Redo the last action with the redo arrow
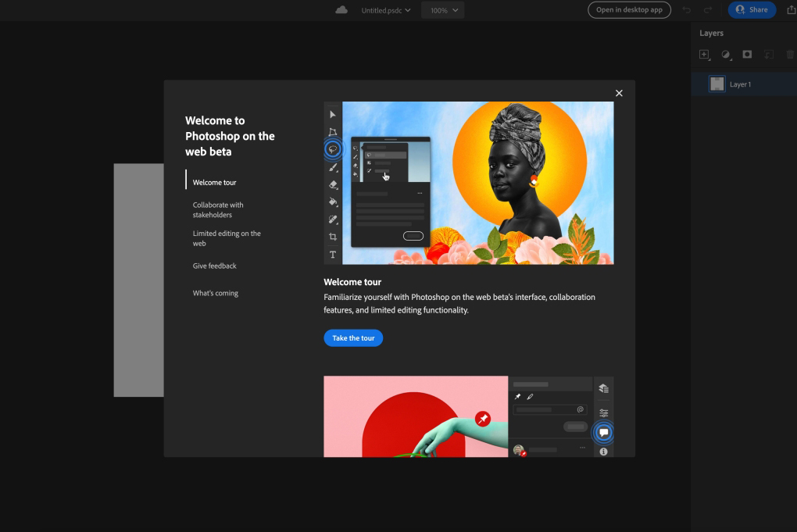The width and height of the screenshot is (797, 532). (x=708, y=9)
